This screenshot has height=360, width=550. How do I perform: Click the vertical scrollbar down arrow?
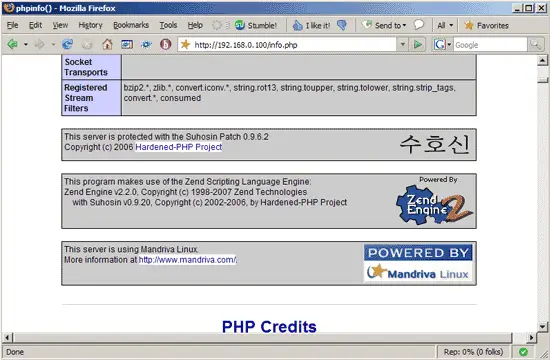point(542,327)
